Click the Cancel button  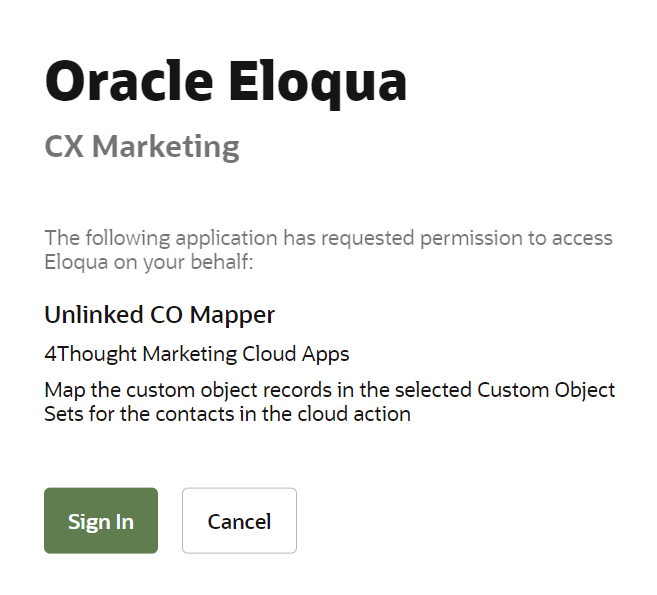[x=239, y=520]
